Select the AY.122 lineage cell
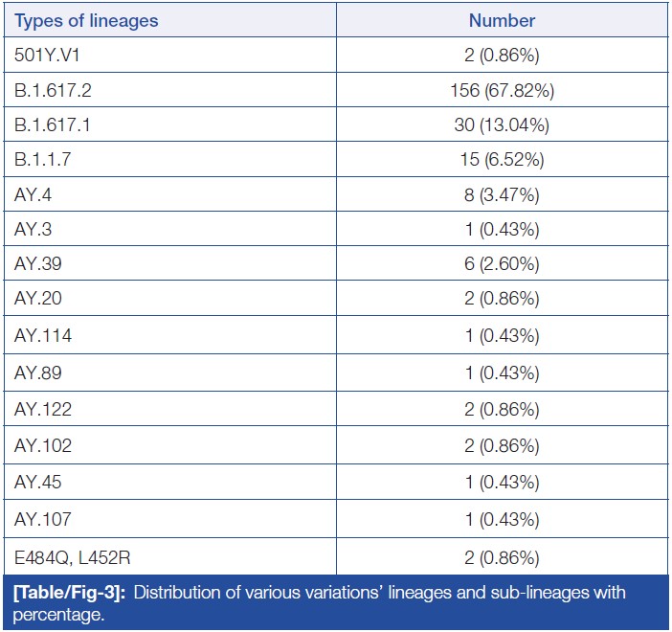The height and width of the screenshot is (632, 672). coord(42,409)
